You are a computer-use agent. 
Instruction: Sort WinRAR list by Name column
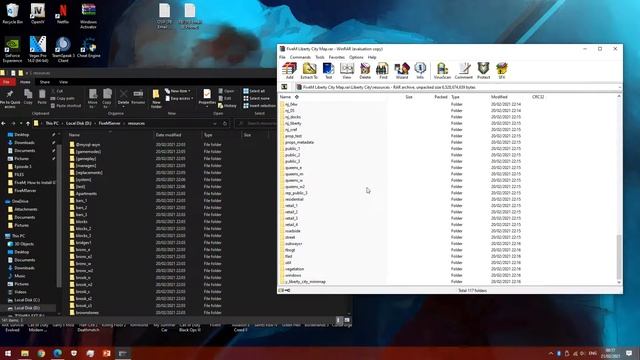tap(285, 97)
